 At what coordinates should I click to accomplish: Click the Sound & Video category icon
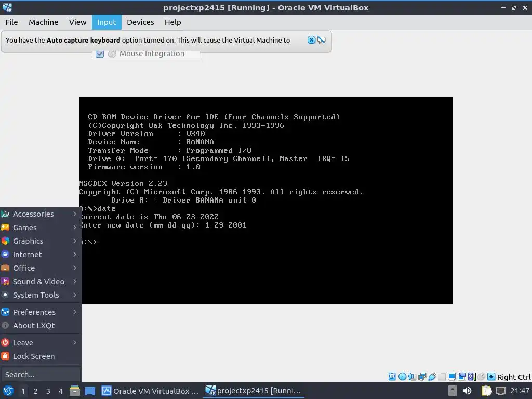(5, 282)
